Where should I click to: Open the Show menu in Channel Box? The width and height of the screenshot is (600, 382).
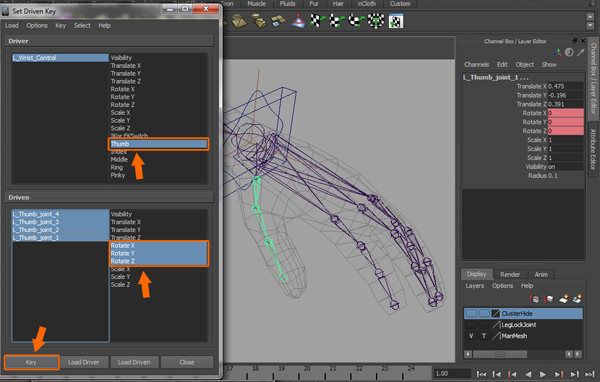tap(549, 65)
